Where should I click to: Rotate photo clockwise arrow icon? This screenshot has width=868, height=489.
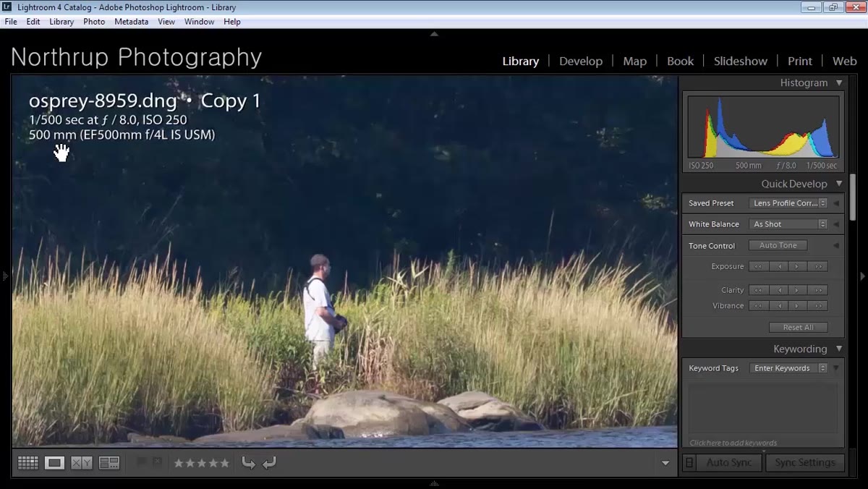270,463
